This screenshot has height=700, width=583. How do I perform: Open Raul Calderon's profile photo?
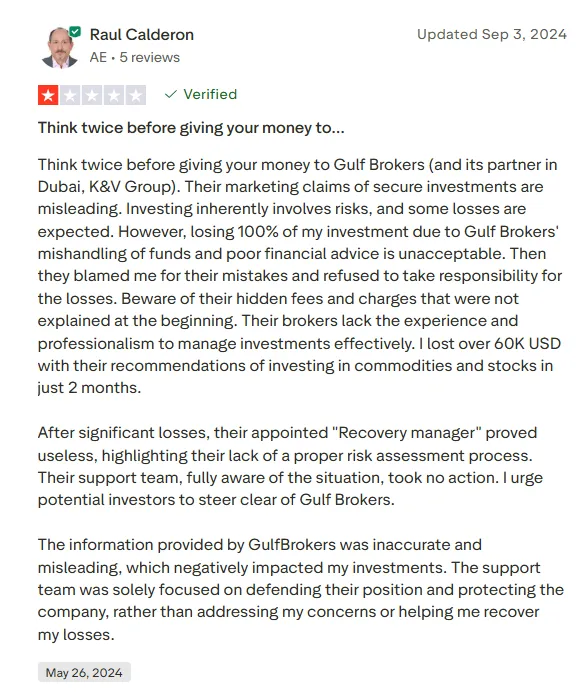pos(59,47)
